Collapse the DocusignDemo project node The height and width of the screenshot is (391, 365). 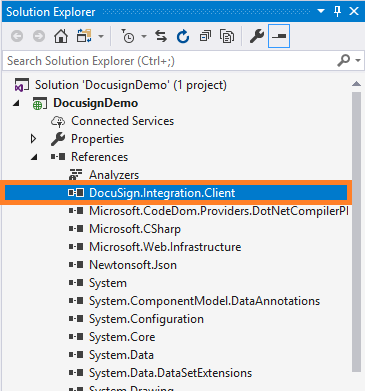[16, 103]
